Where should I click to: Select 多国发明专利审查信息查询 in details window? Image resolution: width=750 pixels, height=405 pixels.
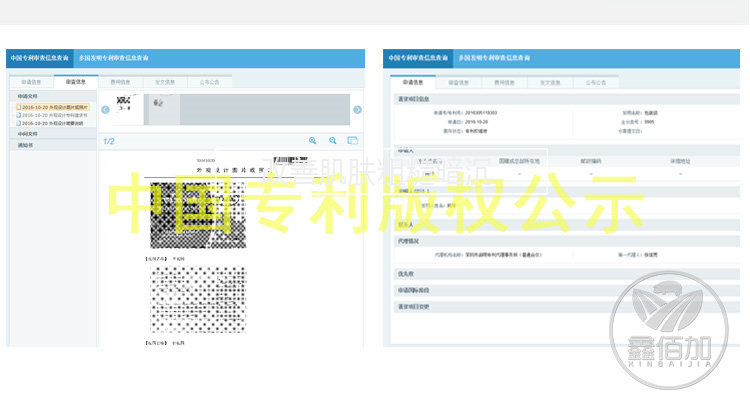(x=494, y=58)
